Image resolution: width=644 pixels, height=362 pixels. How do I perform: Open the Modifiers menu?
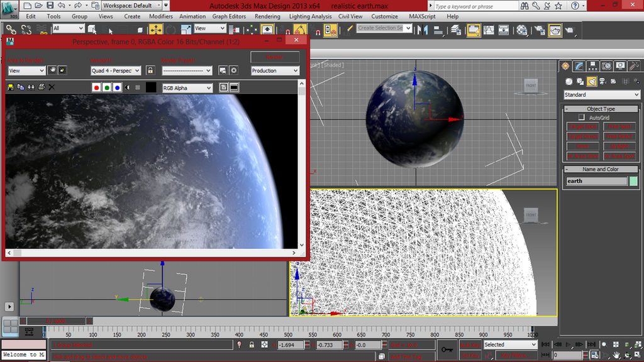point(160,16)
